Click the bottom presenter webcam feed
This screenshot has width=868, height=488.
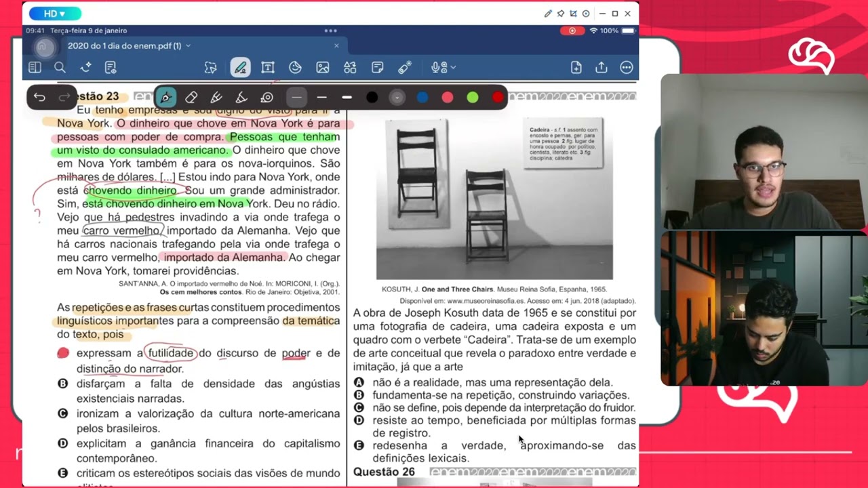pos(764,308)
